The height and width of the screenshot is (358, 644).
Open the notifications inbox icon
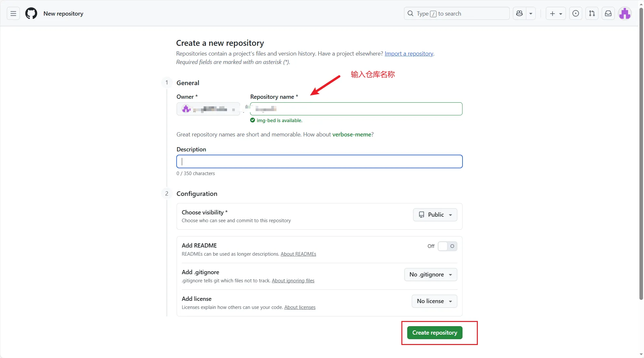(x=608, y=14)
